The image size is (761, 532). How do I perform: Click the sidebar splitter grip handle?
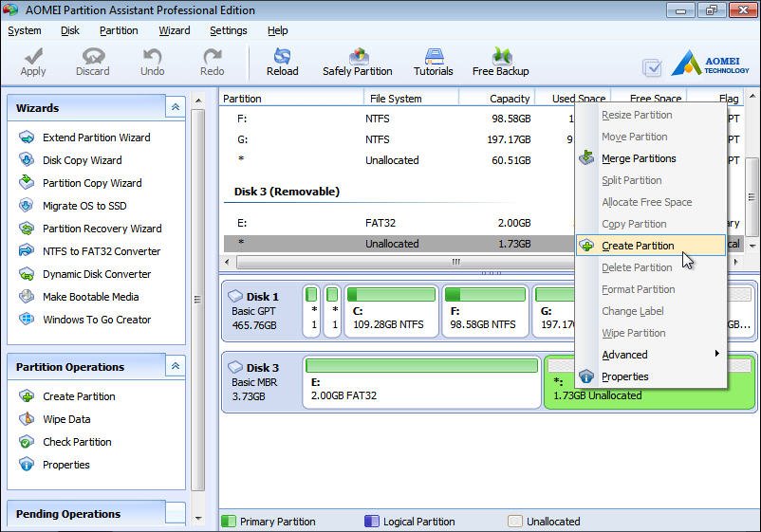197,300
